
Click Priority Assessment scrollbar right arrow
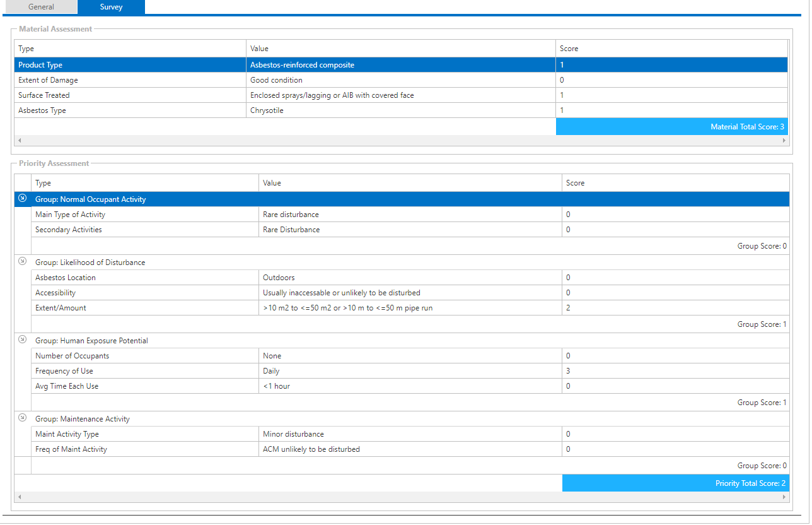[x=784, y=497]
